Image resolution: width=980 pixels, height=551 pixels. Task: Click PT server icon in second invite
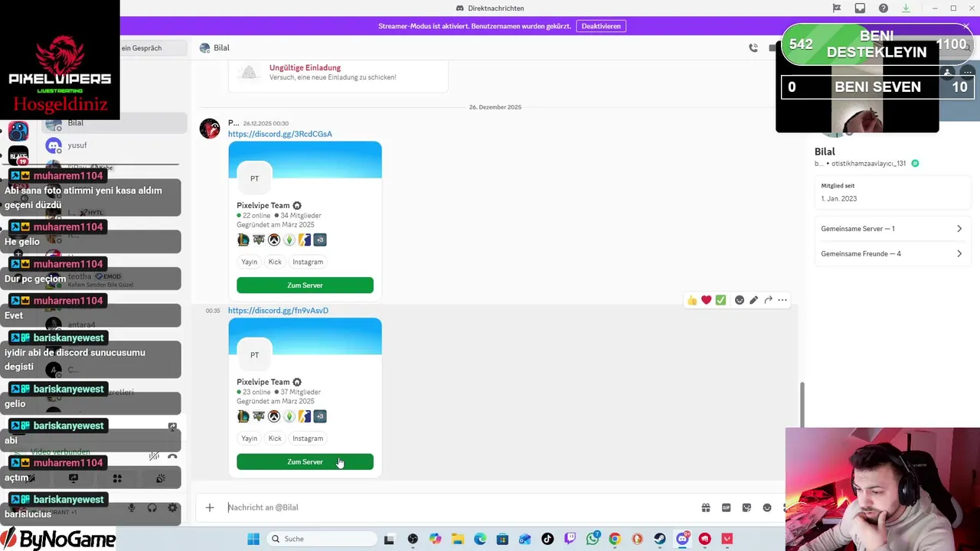(x=254, y=354)
